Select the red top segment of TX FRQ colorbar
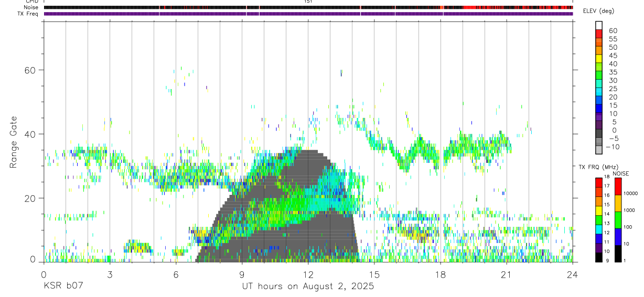 tap(599, 183)
